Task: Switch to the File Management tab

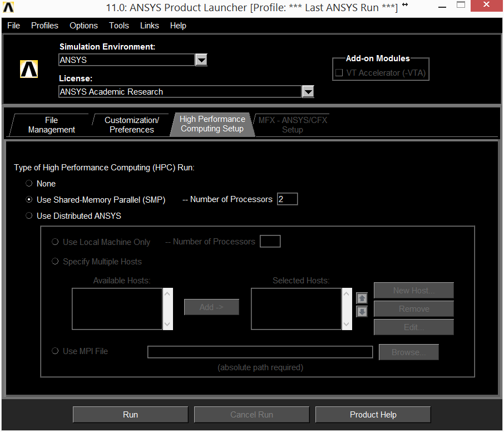Action: click(x=51, y=125)
